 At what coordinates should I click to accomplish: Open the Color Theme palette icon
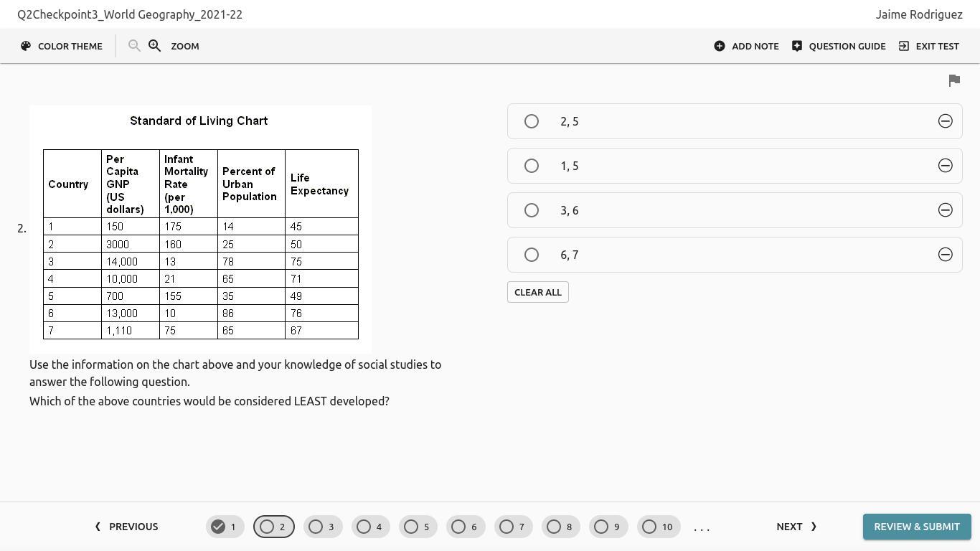[26, 46]
